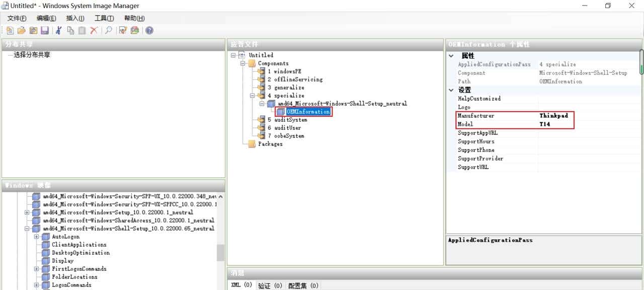This screenshot has width=644, height=290.
Task: Click the Windows image panel scrollbar thumb
Action: [x=220, y=253]
